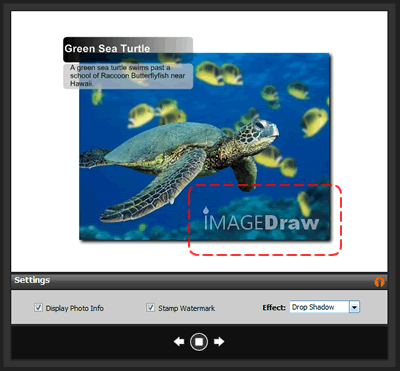The height and width of the screenshot is (371, 400).
Task: Stop the slideshow playback
Action: coord(199,342)
